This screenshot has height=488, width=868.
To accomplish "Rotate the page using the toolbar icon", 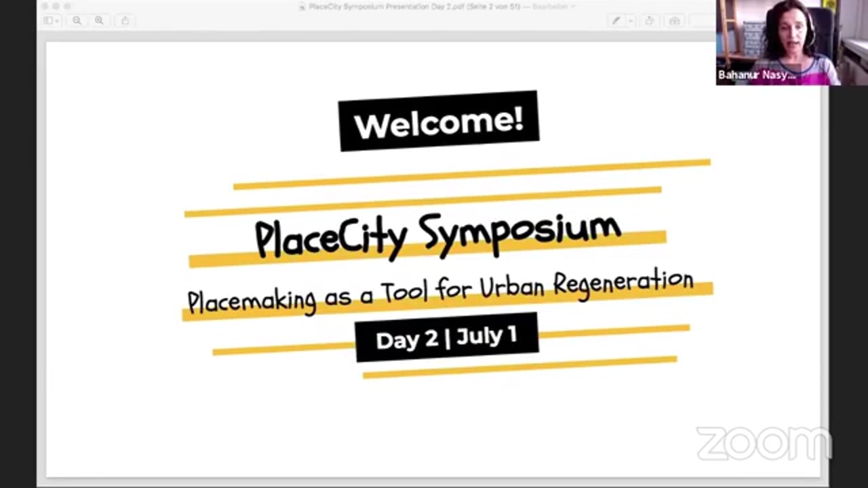I will tap(649, 21).
